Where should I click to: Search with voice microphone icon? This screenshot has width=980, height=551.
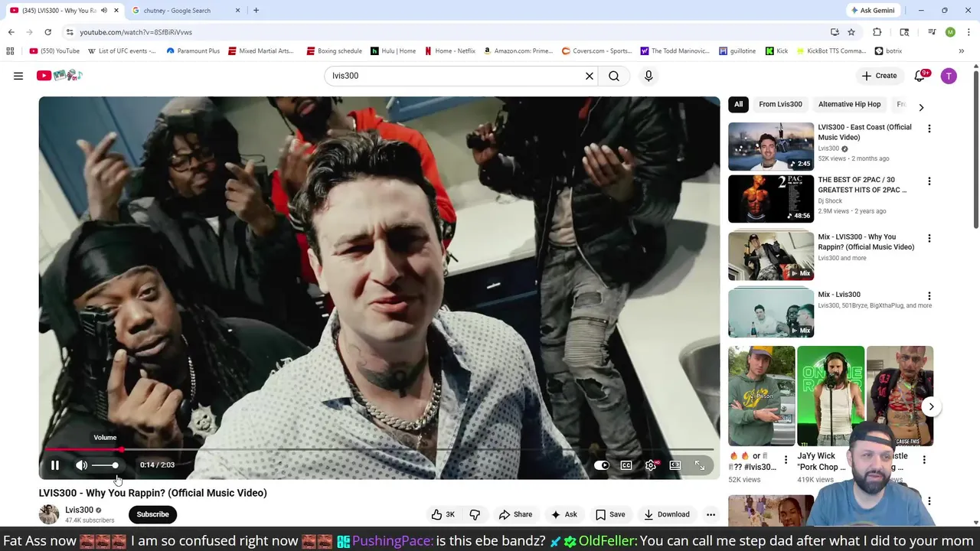click(x=648, y=76)
